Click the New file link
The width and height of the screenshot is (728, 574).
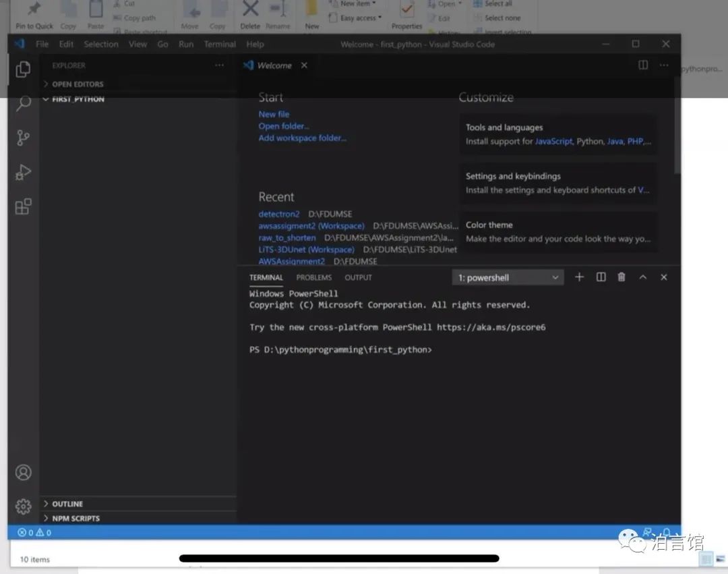[x=274, y=114]
